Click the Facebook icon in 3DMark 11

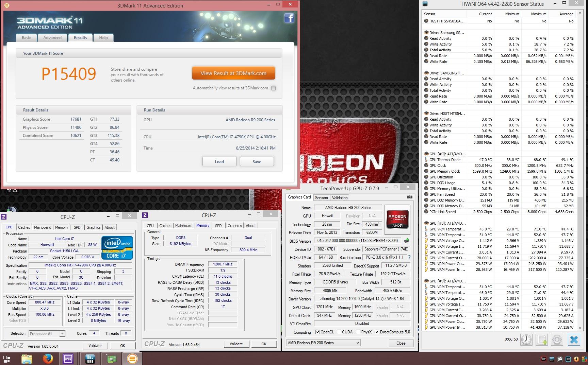coord(289,18)
